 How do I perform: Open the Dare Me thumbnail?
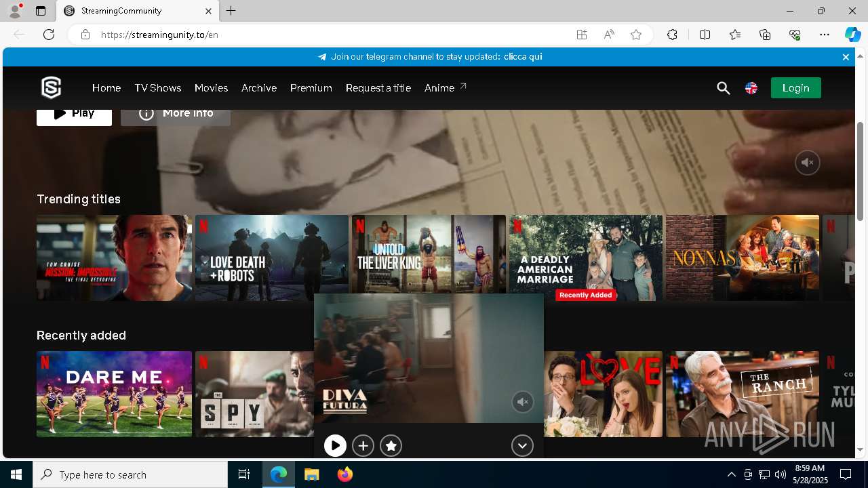[114, 394]
